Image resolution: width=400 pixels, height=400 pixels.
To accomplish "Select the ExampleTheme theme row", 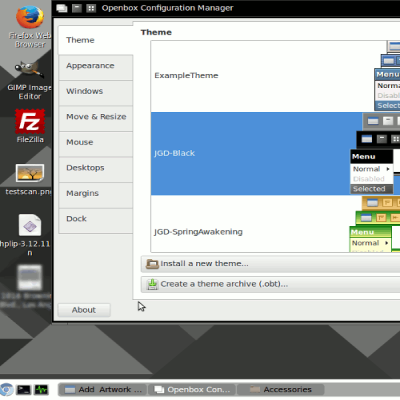I will pos(275,76).
